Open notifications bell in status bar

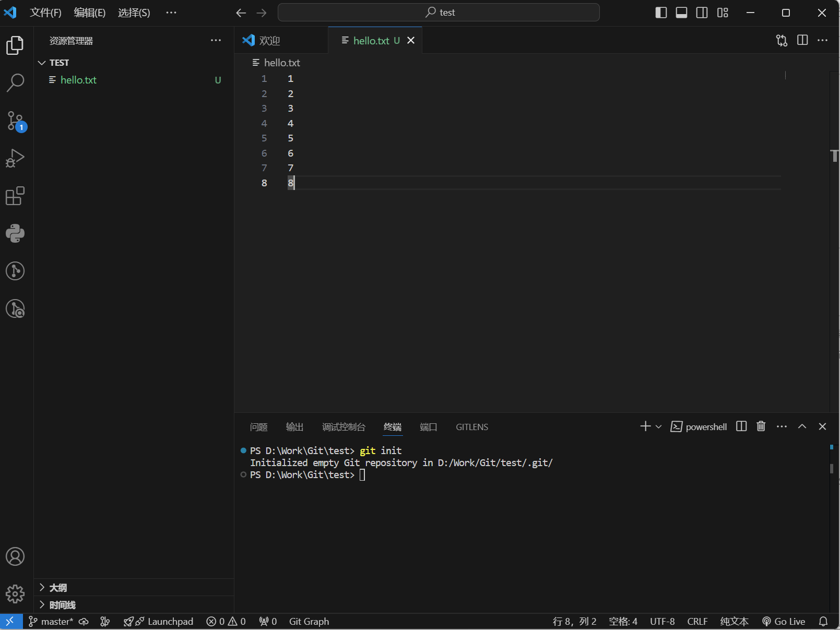click(x=823, y=621)
